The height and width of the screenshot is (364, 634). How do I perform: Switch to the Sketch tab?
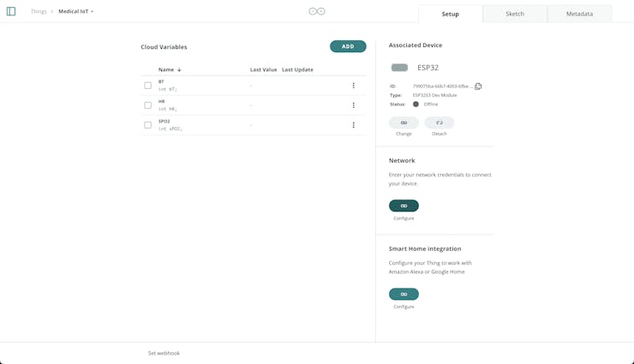pos(514,14)
